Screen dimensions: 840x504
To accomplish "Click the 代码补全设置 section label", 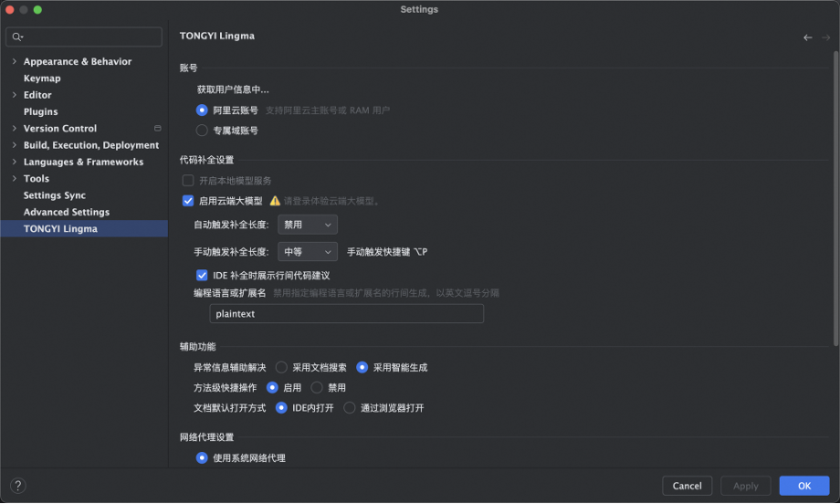I will tap(206, 160).
